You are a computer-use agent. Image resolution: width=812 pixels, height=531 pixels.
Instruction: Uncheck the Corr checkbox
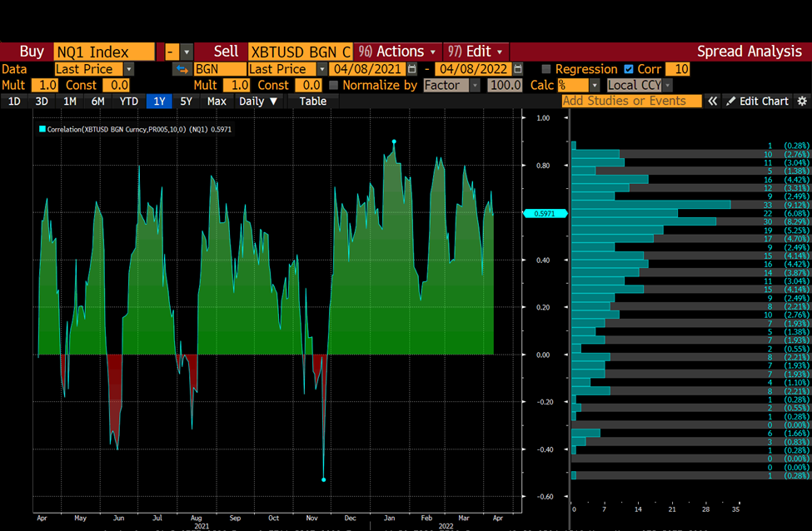click(629, 69)
